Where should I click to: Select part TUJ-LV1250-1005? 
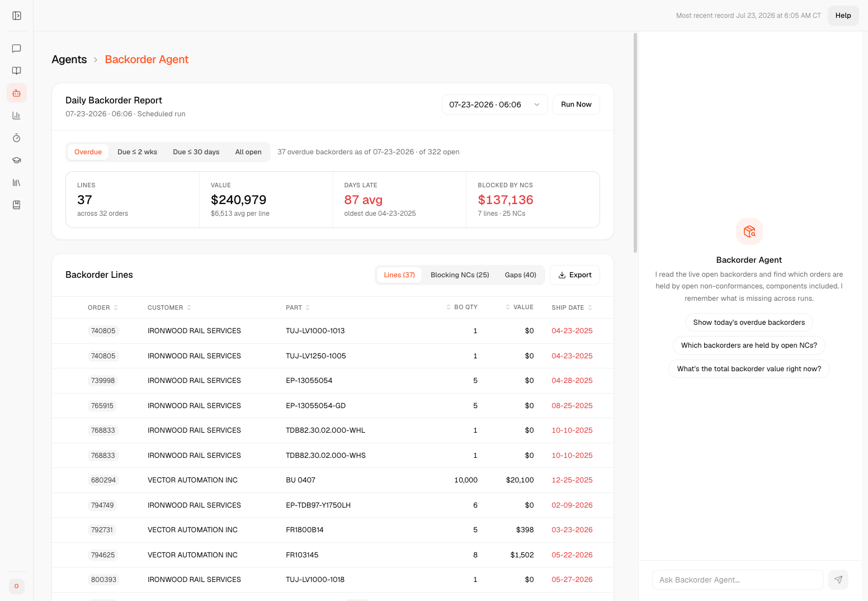coord(316,356)
